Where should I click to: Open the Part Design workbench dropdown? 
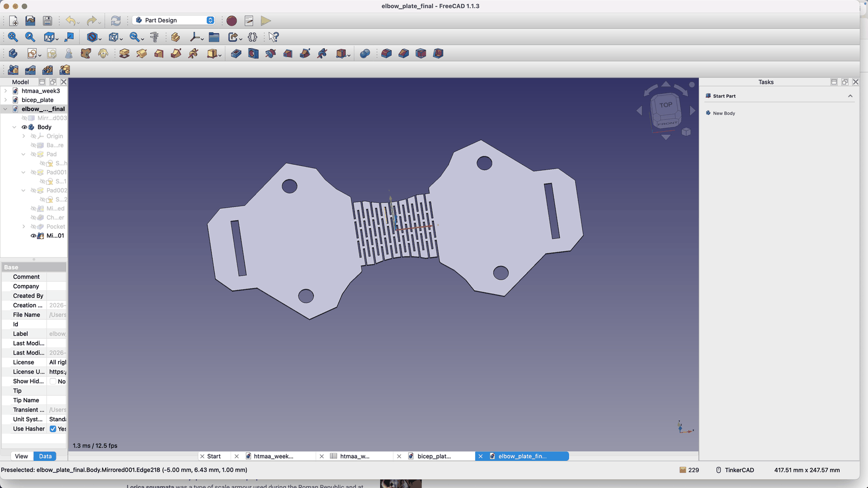click(x=174, y=20)
